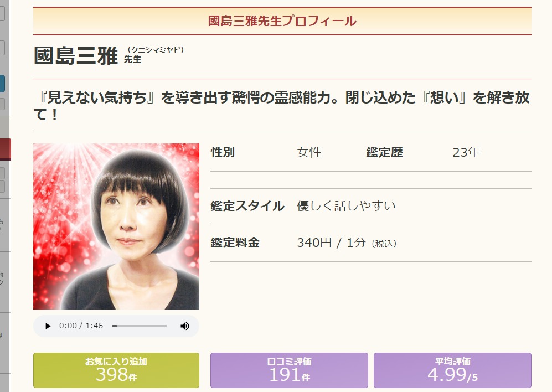Click the 鑑定料金 field label
The height and width of the screenshot is (392, 552).
tap(235, 243)
